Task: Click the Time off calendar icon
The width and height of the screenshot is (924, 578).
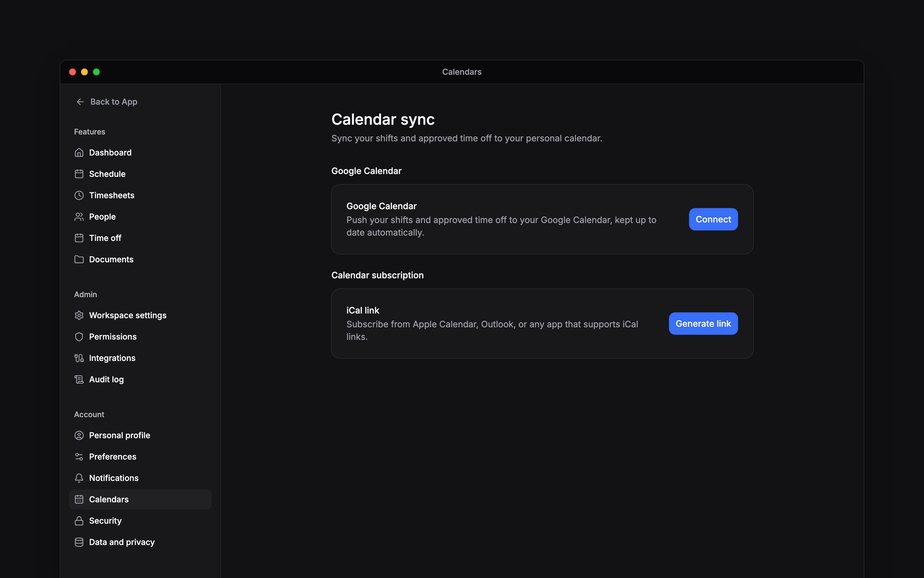Action: (79, 238)
